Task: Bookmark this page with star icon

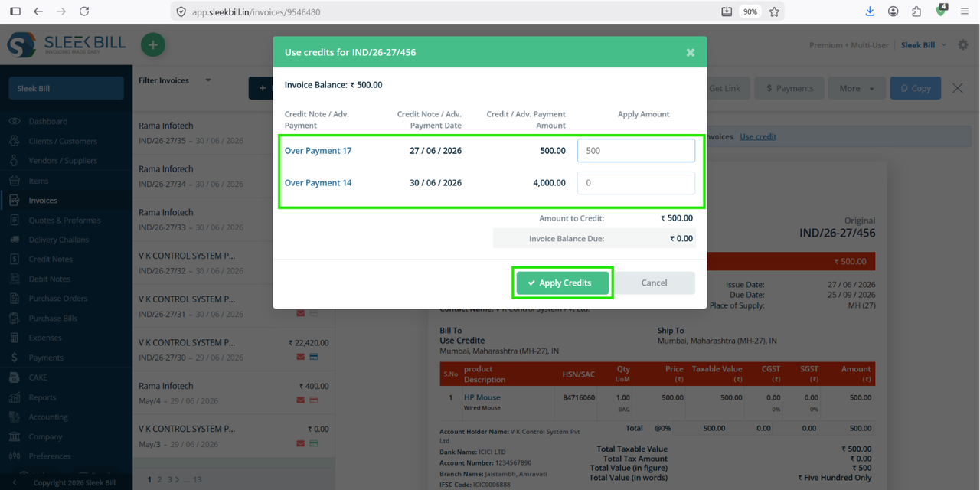Action: (x=774, y=11)
